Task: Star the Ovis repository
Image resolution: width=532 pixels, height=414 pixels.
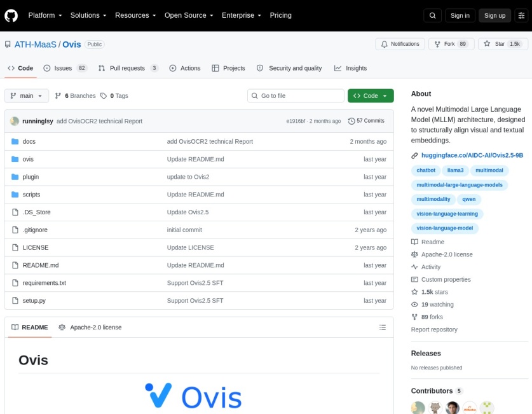Action: tap(503, 44)
